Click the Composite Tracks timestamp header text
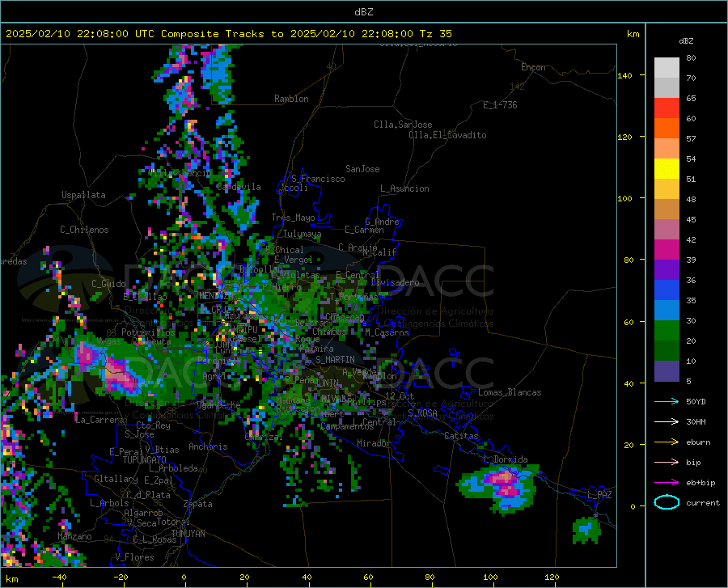 [229, 34]
